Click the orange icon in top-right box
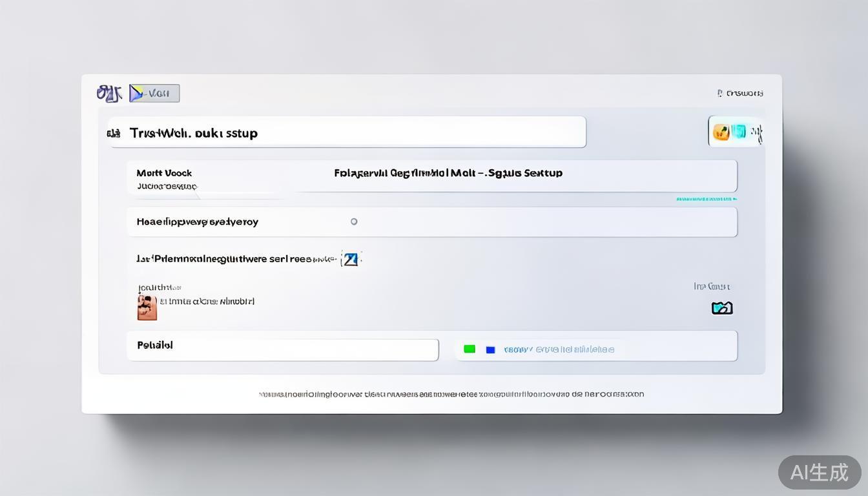Viewport: 868px width, 496px height. [x=721, y=132]
